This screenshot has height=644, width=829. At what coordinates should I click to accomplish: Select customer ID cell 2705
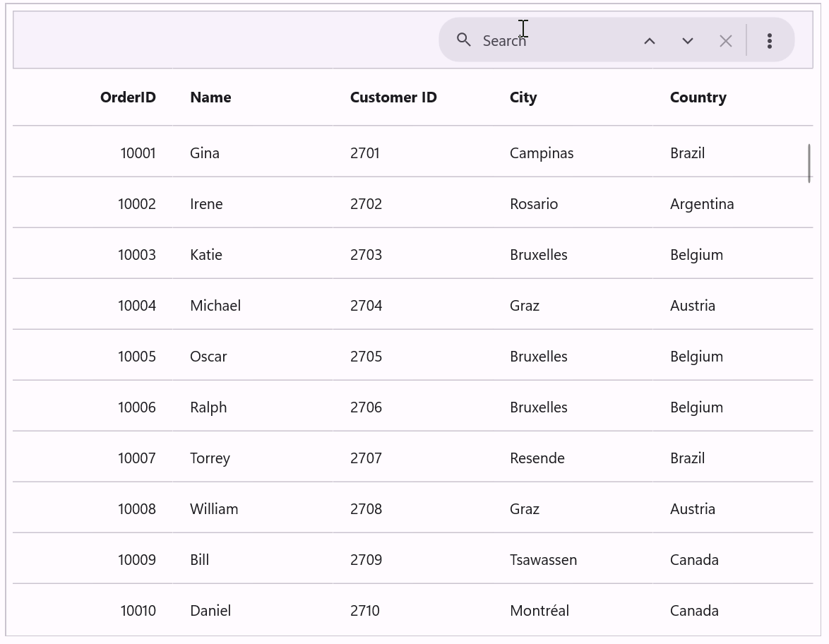pos(366,357)
